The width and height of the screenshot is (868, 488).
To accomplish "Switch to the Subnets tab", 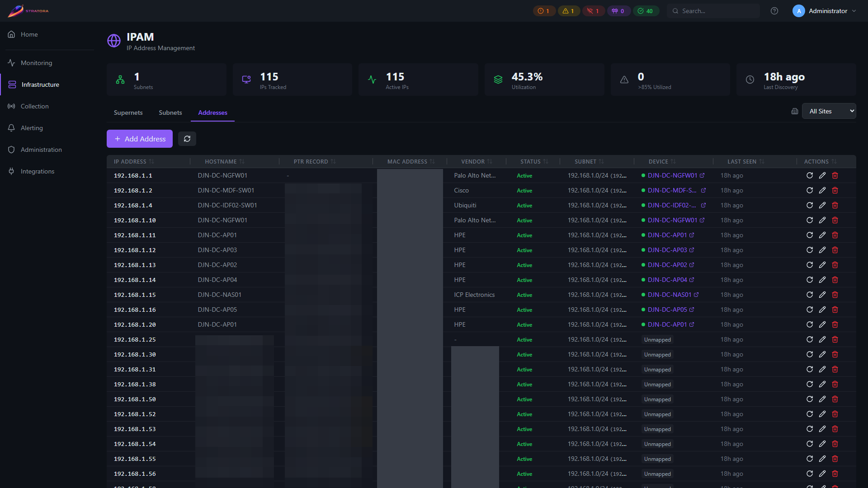I will pos(170,113).
